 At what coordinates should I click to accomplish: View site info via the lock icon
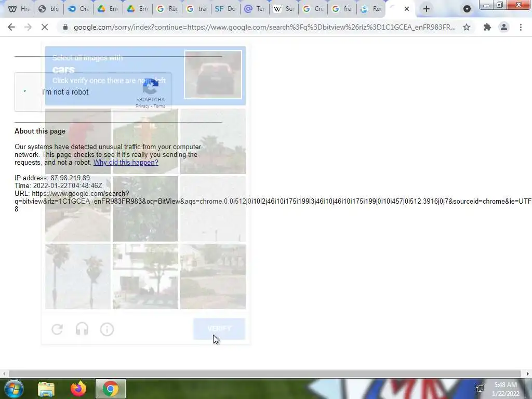[x=65, y=27]
